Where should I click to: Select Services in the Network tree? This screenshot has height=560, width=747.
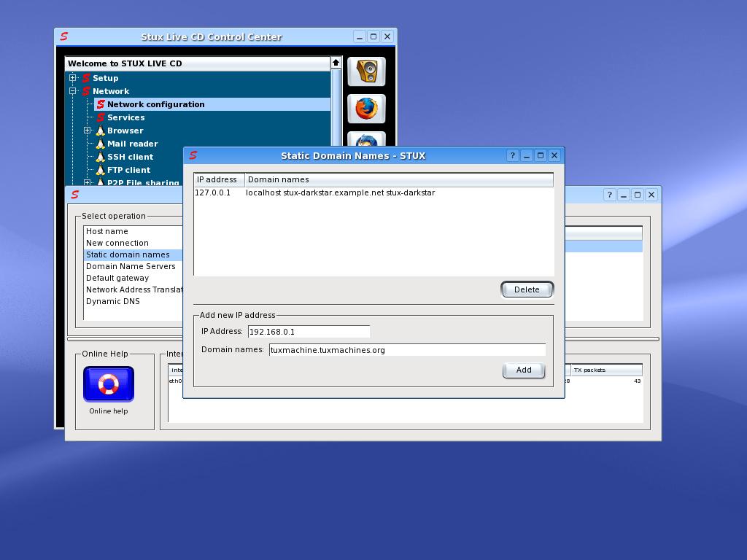[x=125, y=117]
